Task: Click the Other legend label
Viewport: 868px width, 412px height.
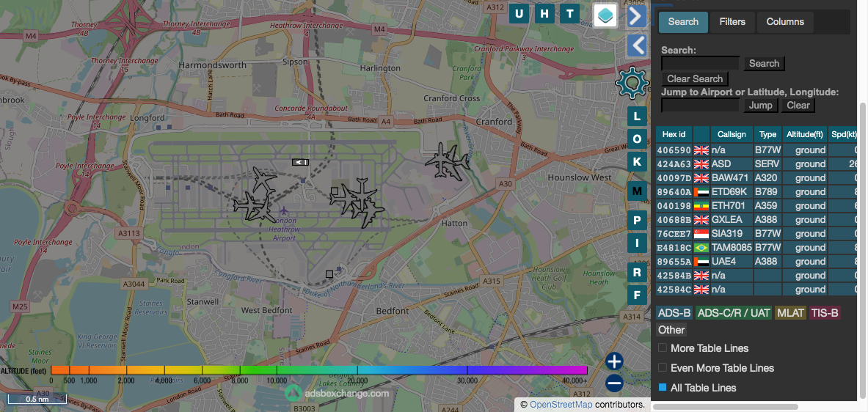Action: (671, 330)
